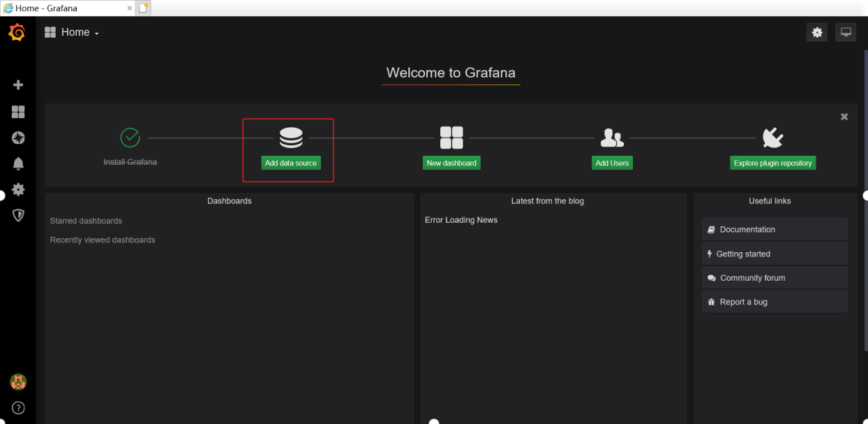Close the Home - Grafana browser tab
This screenshot has width=868, height=424.
click(129, 8)
